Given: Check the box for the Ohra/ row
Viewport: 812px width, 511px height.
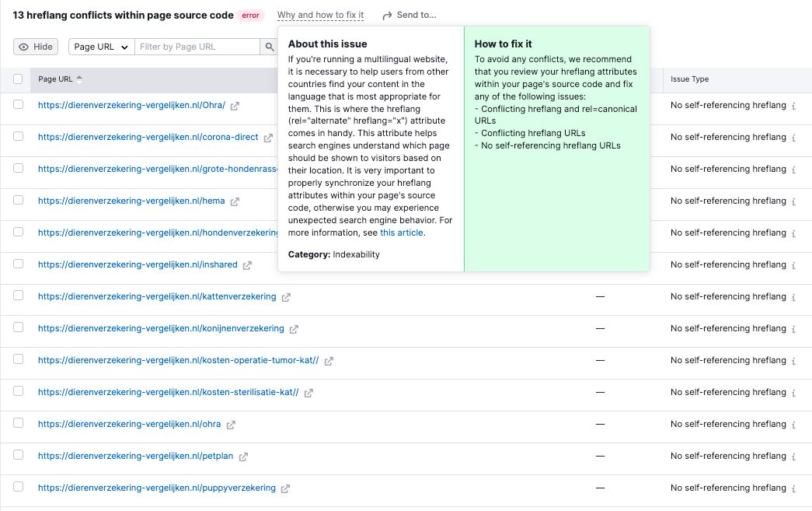Looking at the screenshot, I should click(18, 104).
